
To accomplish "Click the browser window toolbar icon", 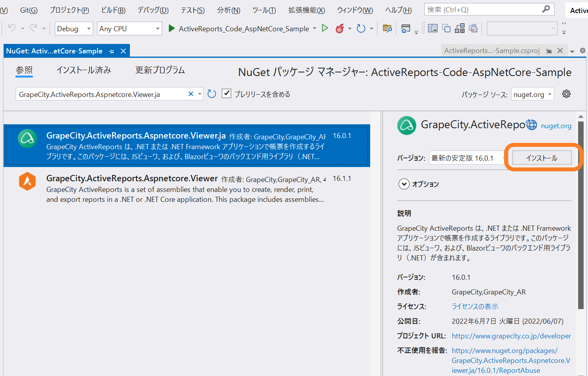I will click(405, 28).
